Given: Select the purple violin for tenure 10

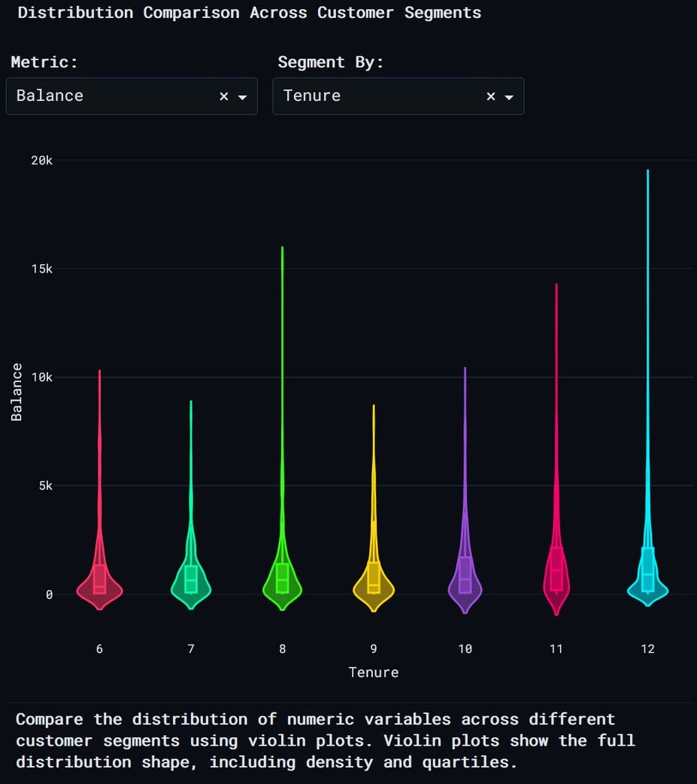Looking at the screenshot, I should (465, 587).
